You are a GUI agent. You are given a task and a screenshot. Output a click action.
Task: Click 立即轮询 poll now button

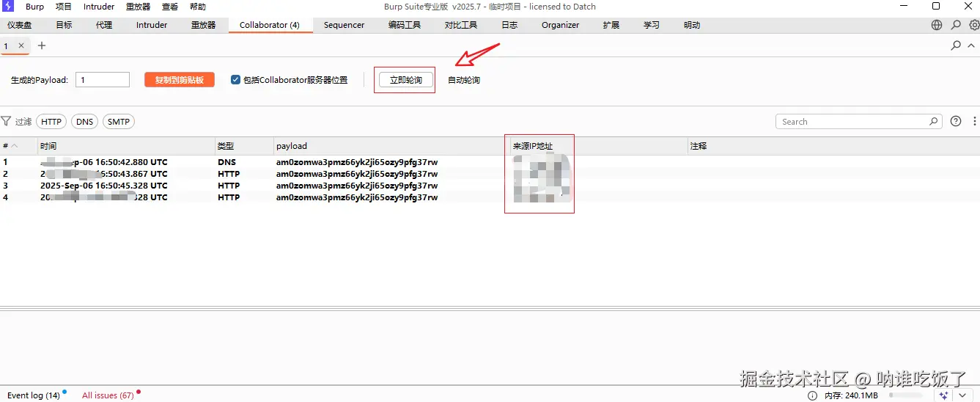tap(405, 80)
